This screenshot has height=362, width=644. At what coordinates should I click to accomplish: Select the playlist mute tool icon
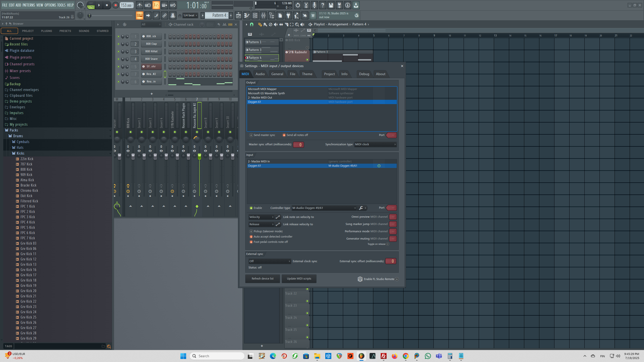tap(276, 24)
